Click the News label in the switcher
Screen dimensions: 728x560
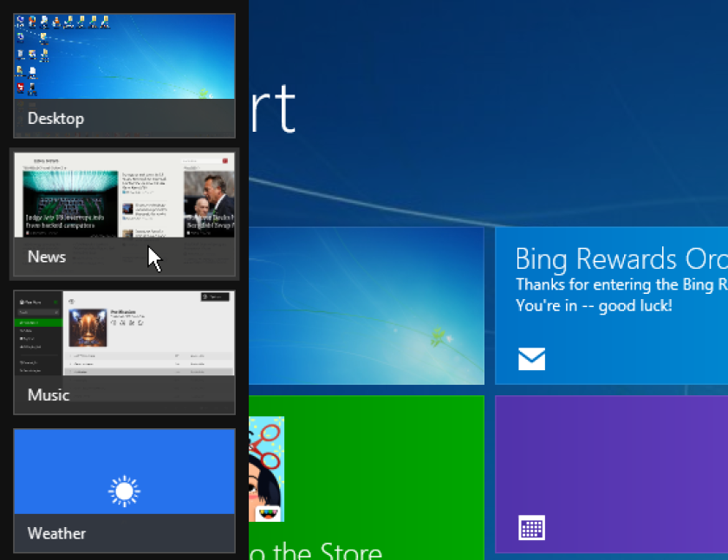point(47,257)
